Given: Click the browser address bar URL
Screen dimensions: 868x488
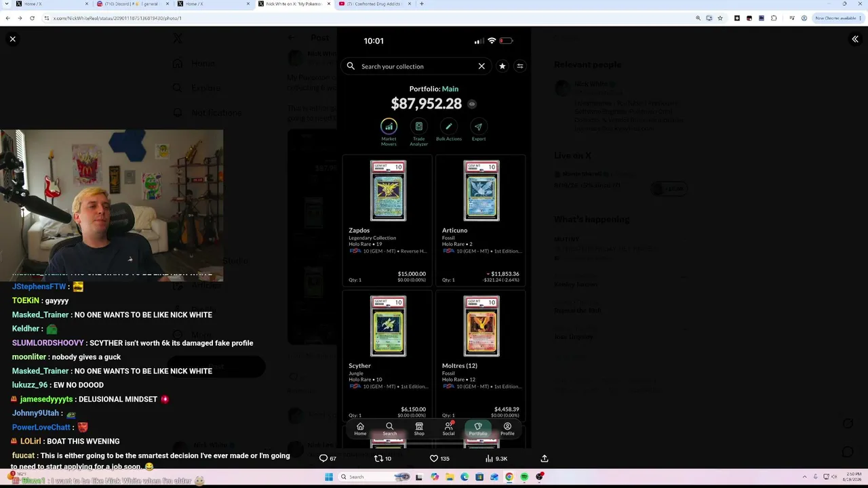Looking at the screenshot, I should coord(117,18).
